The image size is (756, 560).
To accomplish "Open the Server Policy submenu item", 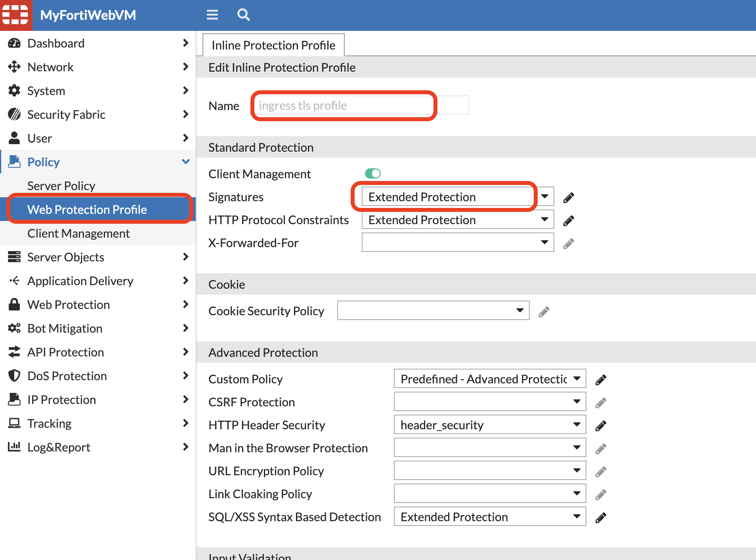I will click(x=98, y=186).
